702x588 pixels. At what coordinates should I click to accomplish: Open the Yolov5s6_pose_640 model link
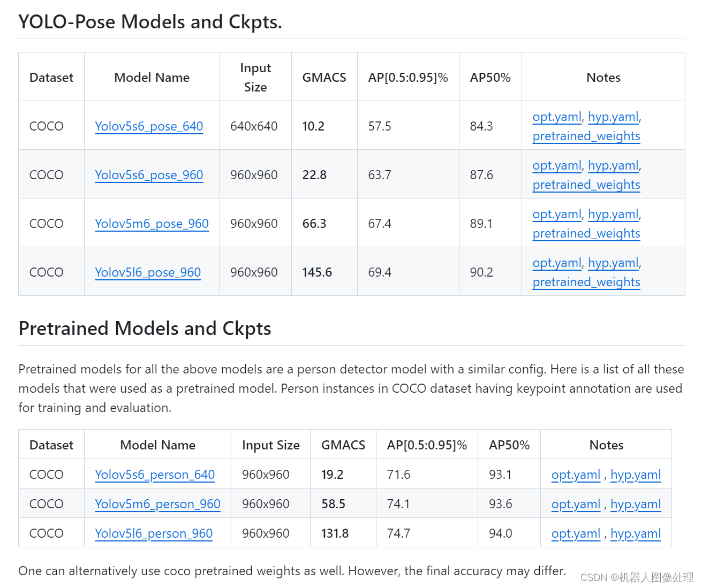click(x=149, y=126)
